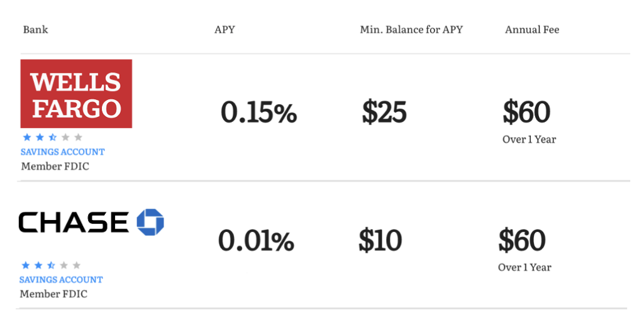Sort by the Bank column header
The height and width of the screenshot is (330, 644).
tap(35, 30)
